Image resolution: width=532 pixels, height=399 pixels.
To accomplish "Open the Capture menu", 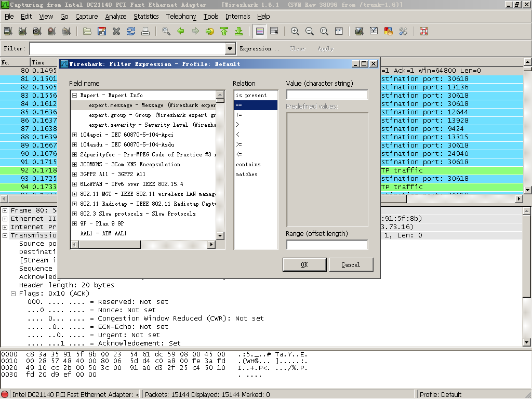I will 87,16.
